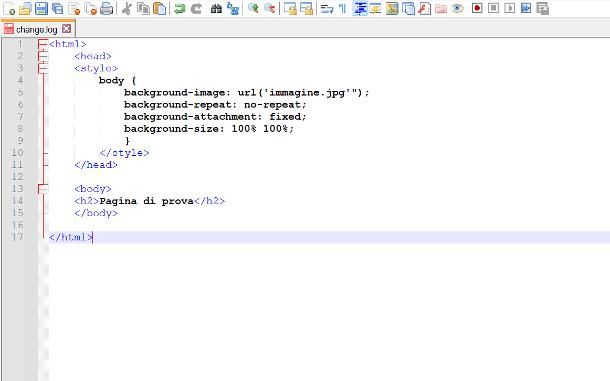
Task: Toggle synchronized vertical scrolling
Action: (x=290, y=9)
